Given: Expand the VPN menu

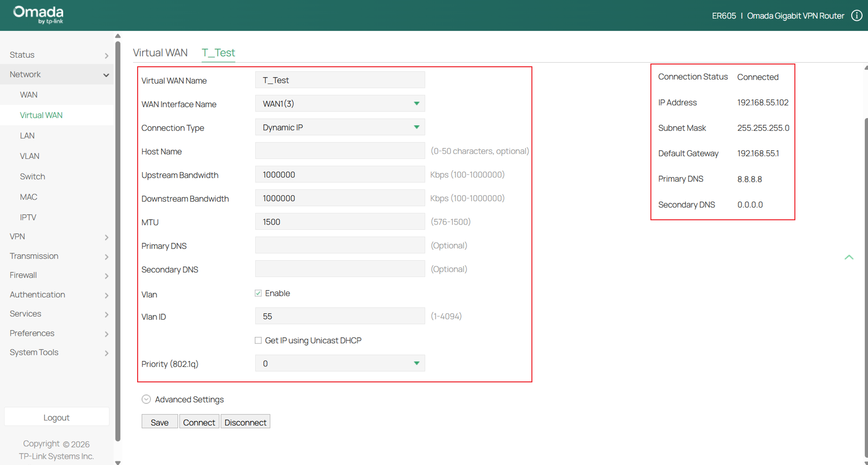Looking at the screenshot, I should 57,237.
